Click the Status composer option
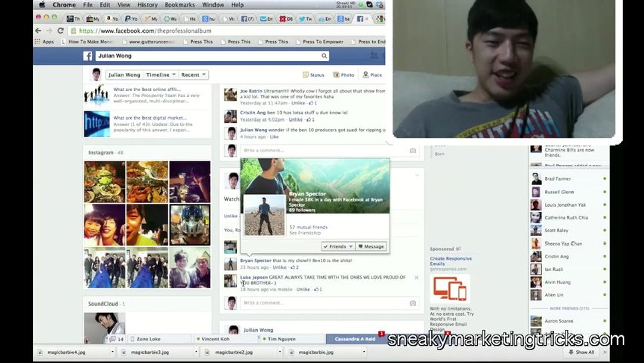Screen dimensions: 644x363 pos(313,75)
